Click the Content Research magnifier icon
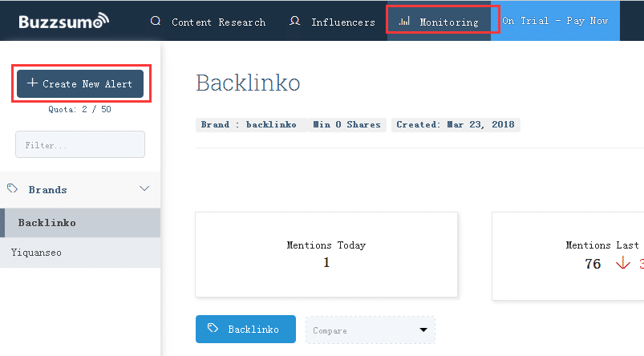 (156, 21)
